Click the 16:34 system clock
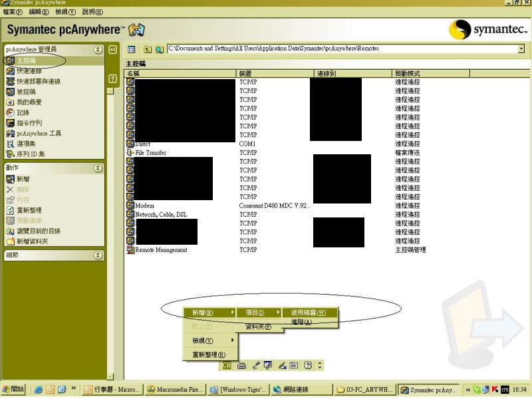This screenshot has height=399, width=532. point(519,390)
